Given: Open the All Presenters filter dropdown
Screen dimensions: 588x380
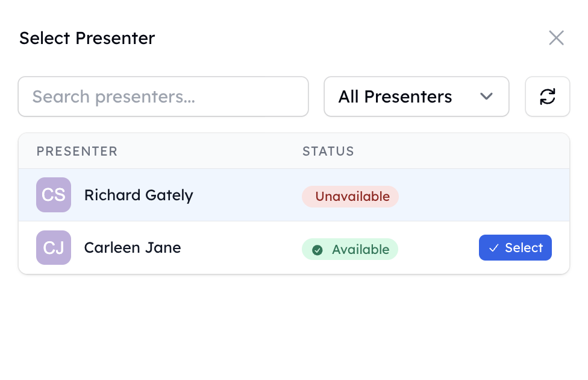Looking at the screenshot, I should coord(416,97).
